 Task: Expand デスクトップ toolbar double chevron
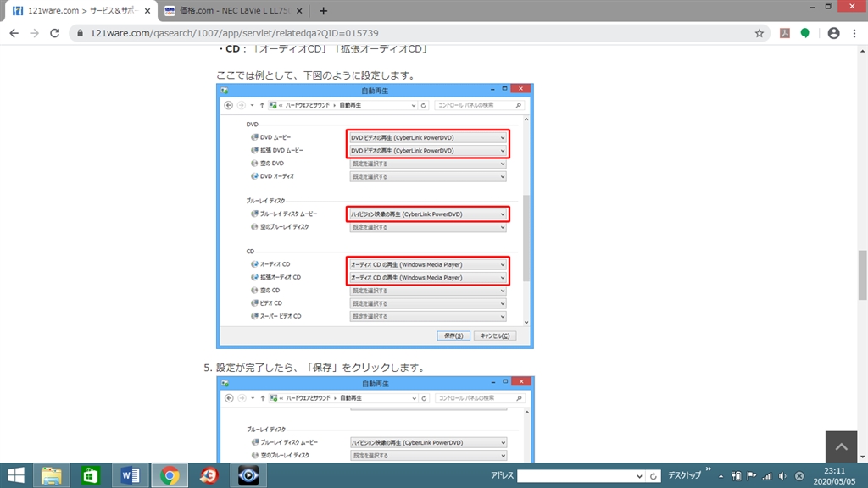tap(708, 469)
